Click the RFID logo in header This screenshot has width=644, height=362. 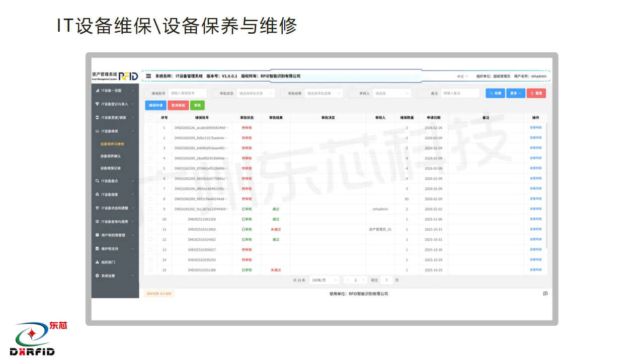click(128, 76)
